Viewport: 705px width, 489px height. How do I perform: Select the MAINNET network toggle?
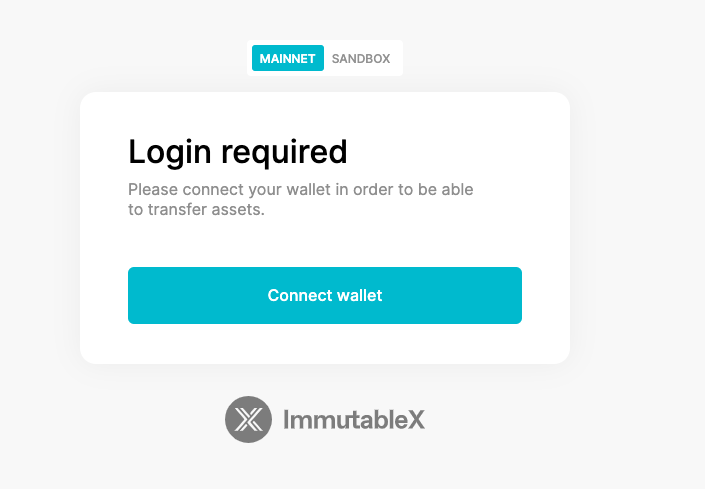288,58
